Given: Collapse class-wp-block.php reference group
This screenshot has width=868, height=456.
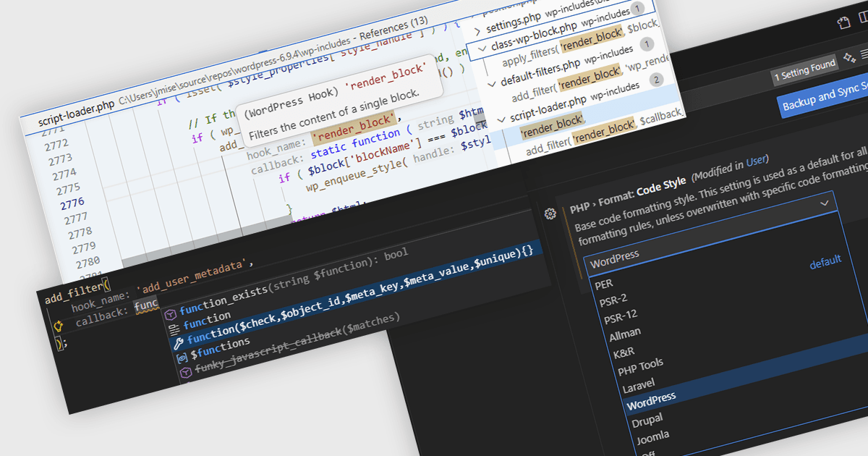Looking at the screenshot, I should 481,49.
